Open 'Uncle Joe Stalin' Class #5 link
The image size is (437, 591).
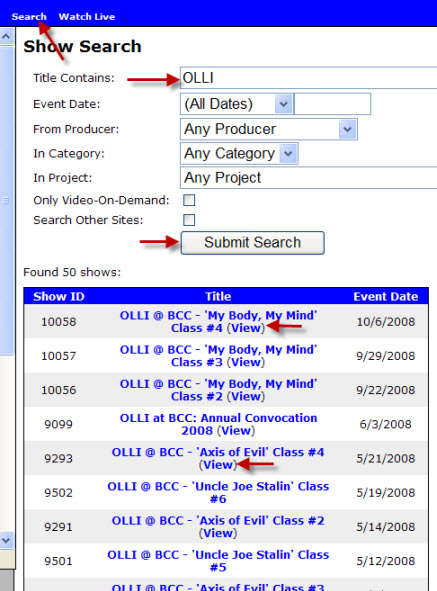218,561
